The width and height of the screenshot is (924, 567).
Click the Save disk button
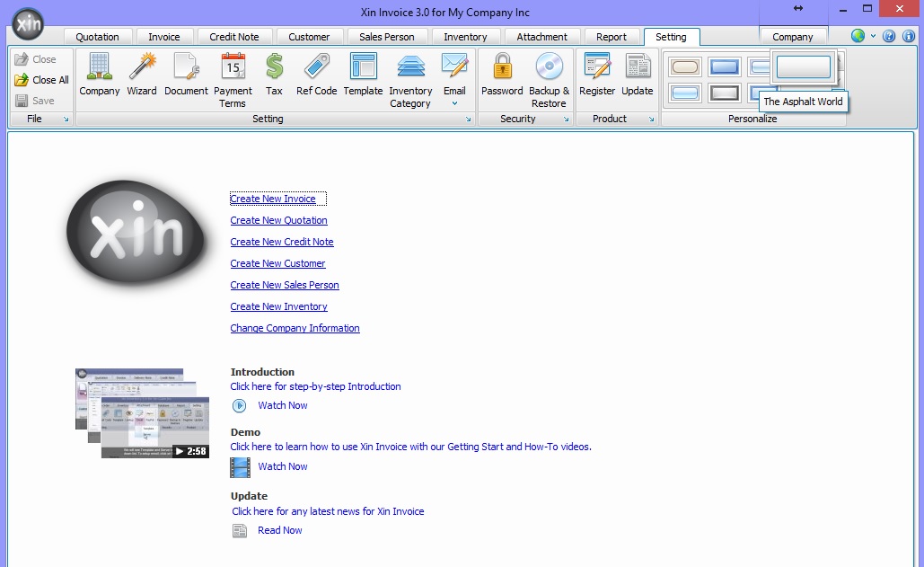click(x=35, y=101)
